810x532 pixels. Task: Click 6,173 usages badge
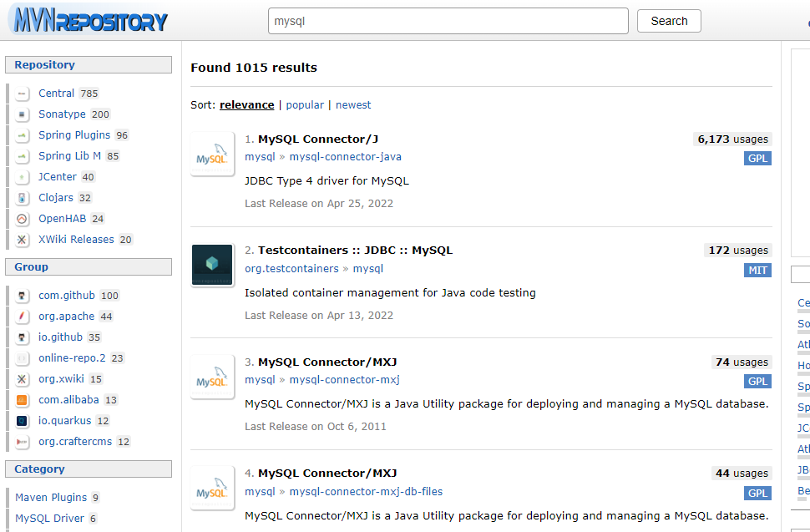click(x=732, y=139)
